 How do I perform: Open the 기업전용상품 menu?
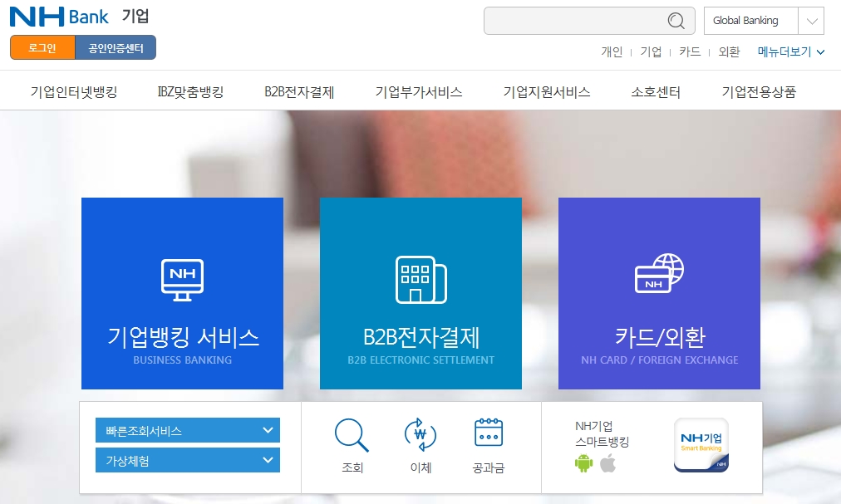[759, 92]
